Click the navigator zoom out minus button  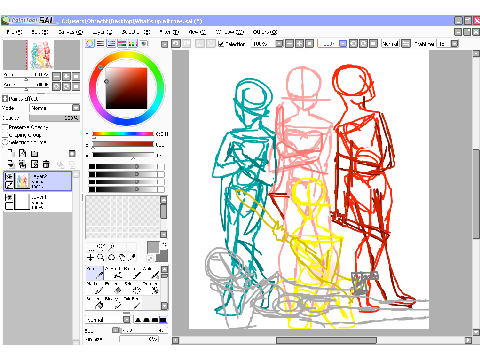tap(56, 76)
